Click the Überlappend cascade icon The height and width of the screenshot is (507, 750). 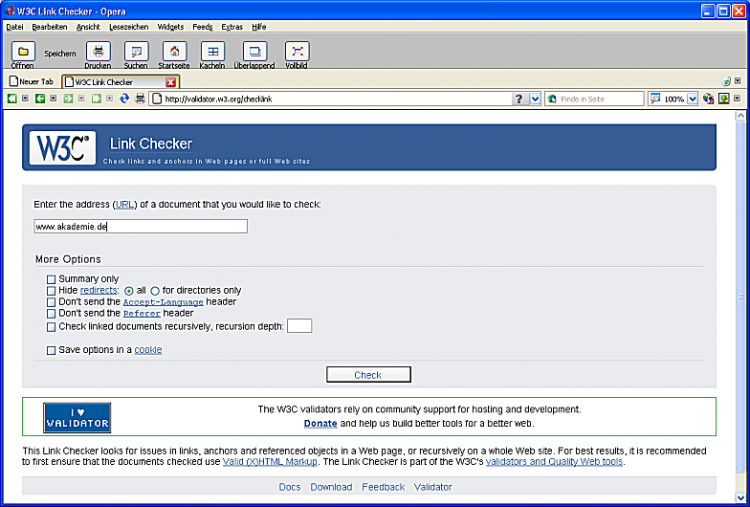(255, 51)
